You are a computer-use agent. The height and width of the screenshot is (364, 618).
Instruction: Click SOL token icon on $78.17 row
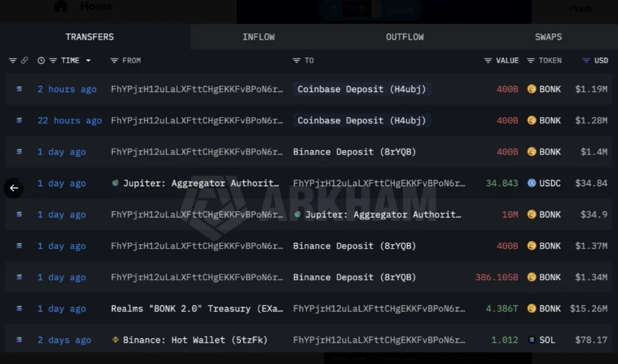[x=532, y=339]
